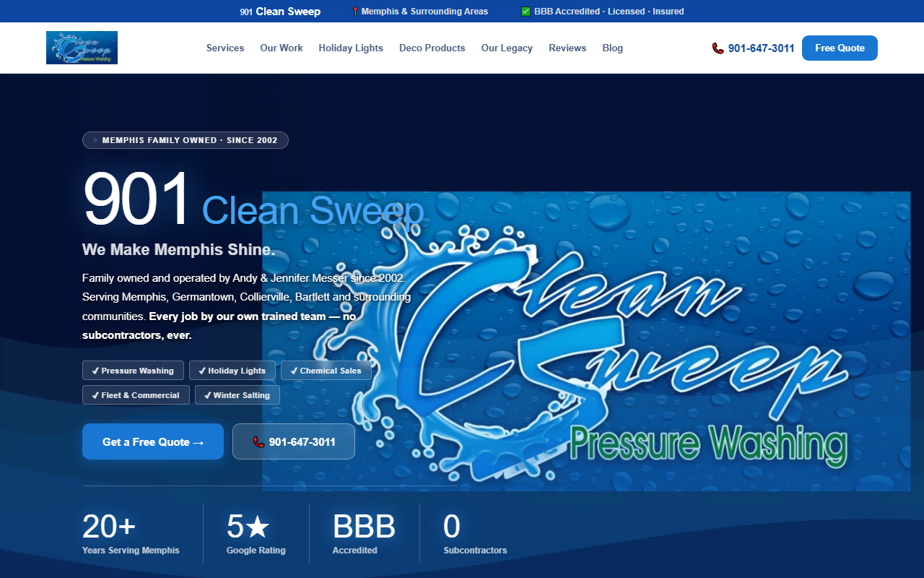Select the Pressure Washing tag
Image resolution: width=924 pixels, height=578 pixels.
click(133, 371)
